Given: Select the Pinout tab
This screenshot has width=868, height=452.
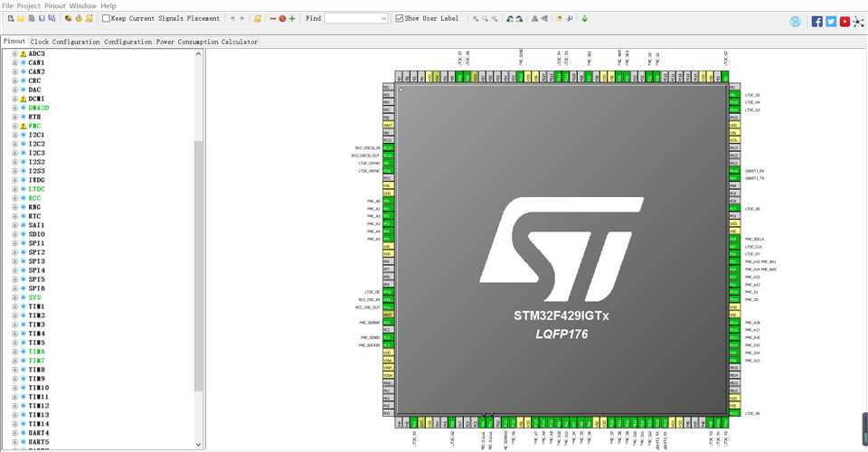Looking at the screenshot, I should [14, 41].
